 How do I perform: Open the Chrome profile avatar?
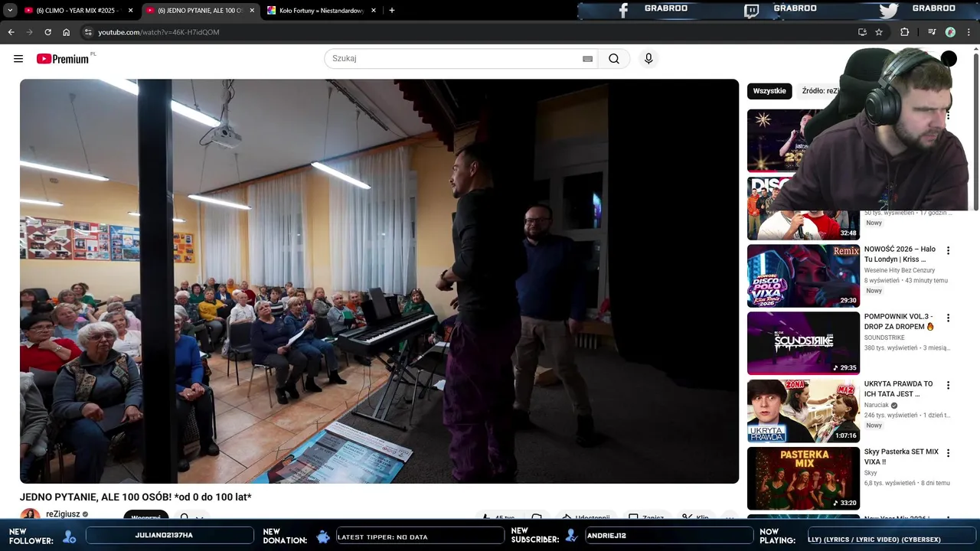click(x=950, y=32)
